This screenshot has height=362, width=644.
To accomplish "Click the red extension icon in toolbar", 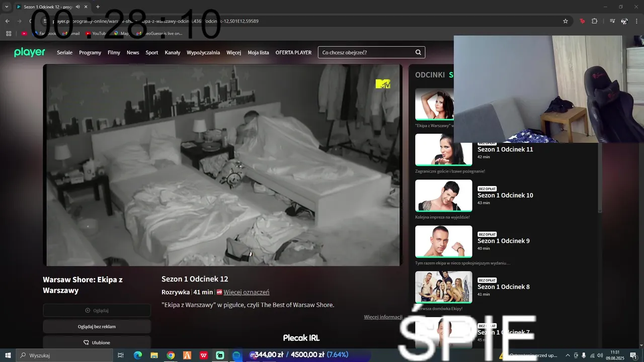I will [583, 21].
